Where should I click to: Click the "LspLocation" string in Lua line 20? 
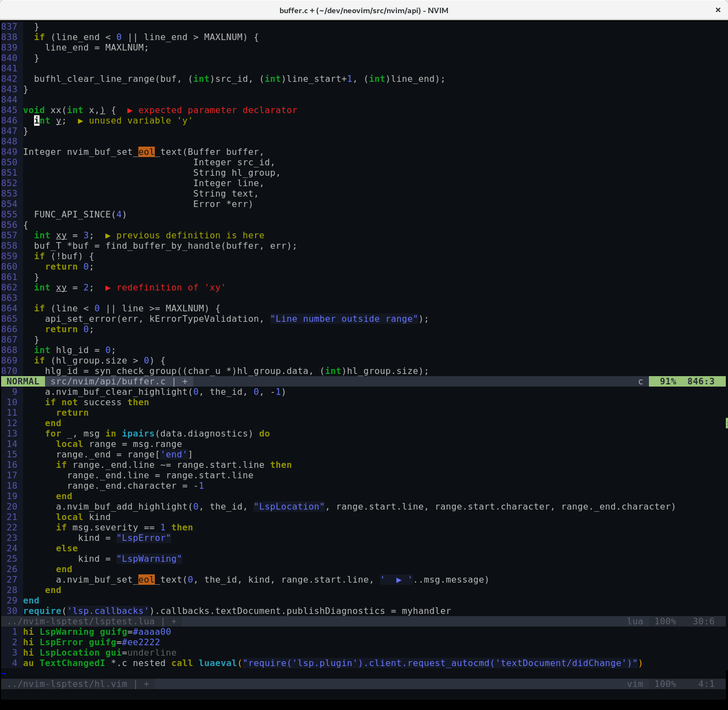(289, 507)
